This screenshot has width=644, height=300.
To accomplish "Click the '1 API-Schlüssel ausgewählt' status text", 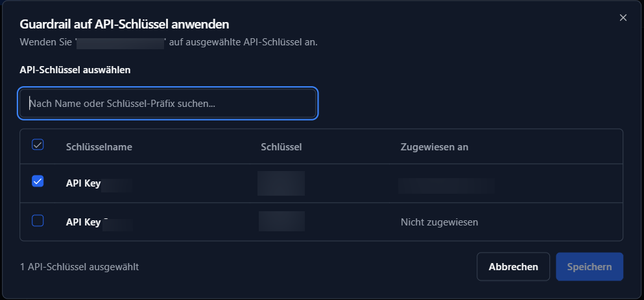I will point(79,266).
